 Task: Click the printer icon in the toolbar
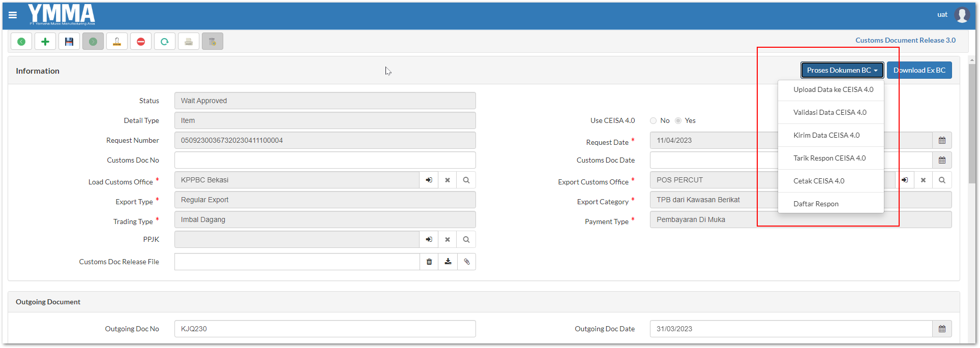click(189, 42)
